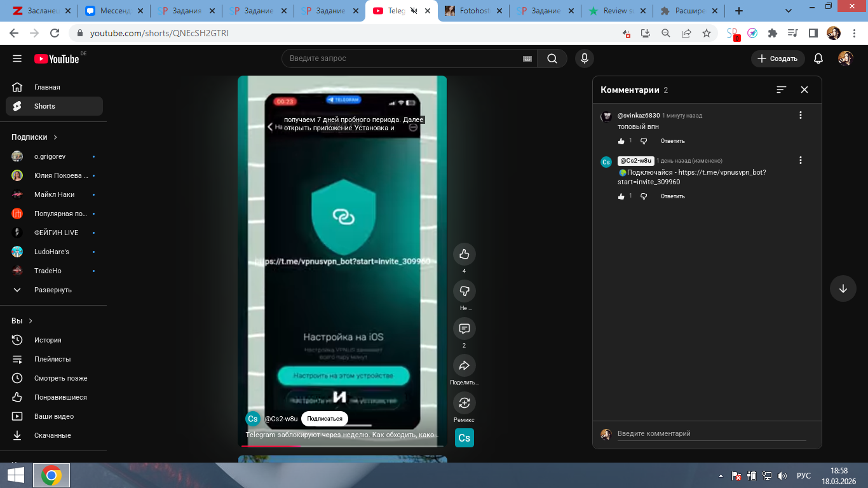This screenshot has height=488, width=868.
Task: Open options for @Cs2-w8u's comment
Action: point(801,160)
